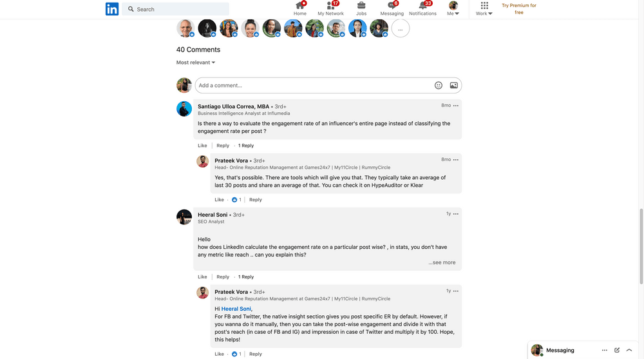
Task: Open options menu on Santiago's comment
Action: click(456, 106)
